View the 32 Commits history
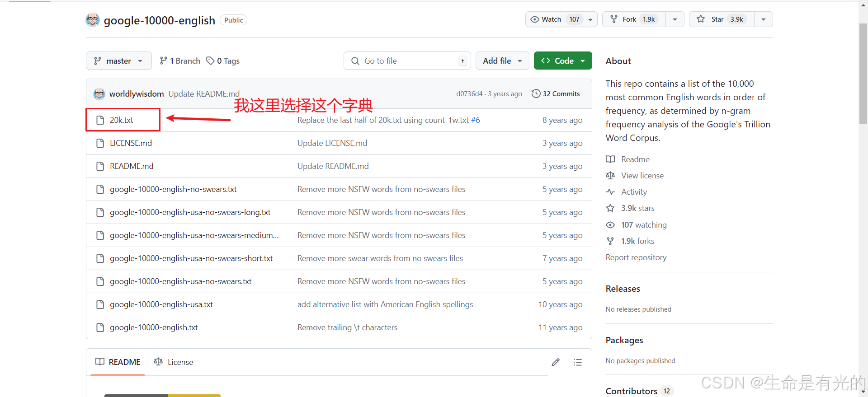This screenshot has width=868, height=397. (x=556, y=93)
